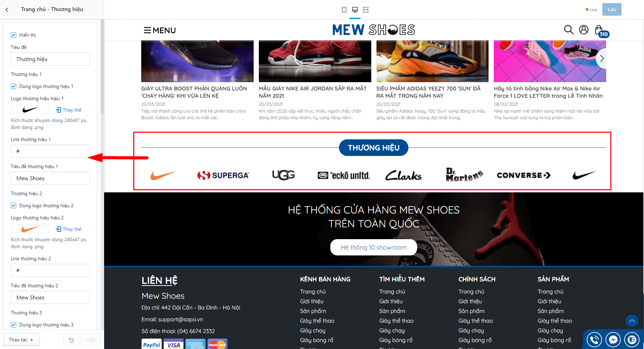Open Giới thiệu under Sản phẩm column
Viewport: 644px width, 349px height.
(549, 302)
